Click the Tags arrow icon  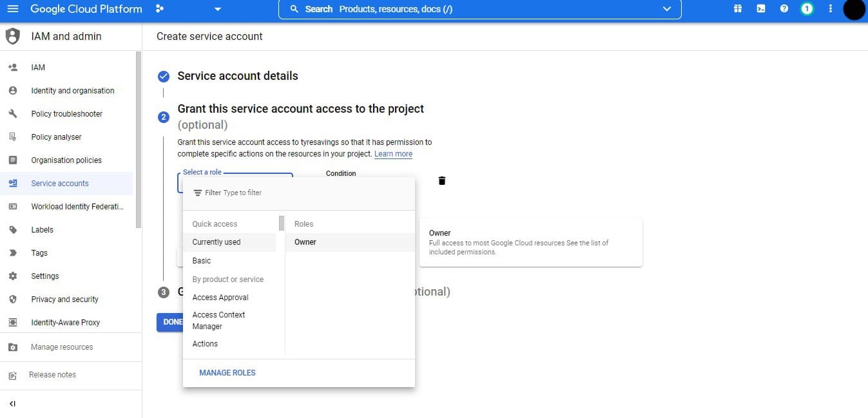[x=13, y=253]
